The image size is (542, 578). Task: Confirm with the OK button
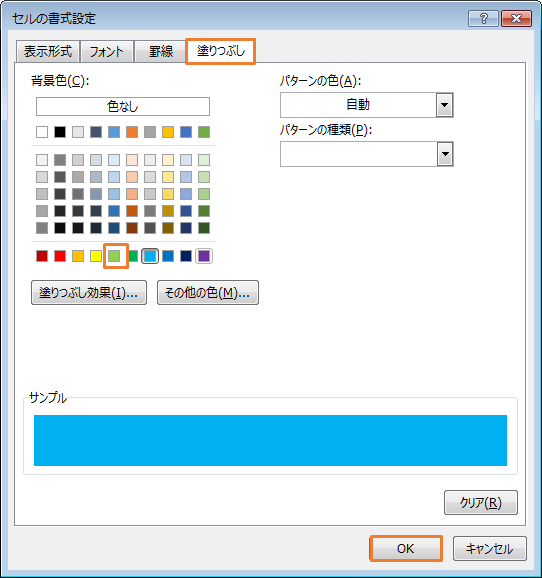pos(406,549)
